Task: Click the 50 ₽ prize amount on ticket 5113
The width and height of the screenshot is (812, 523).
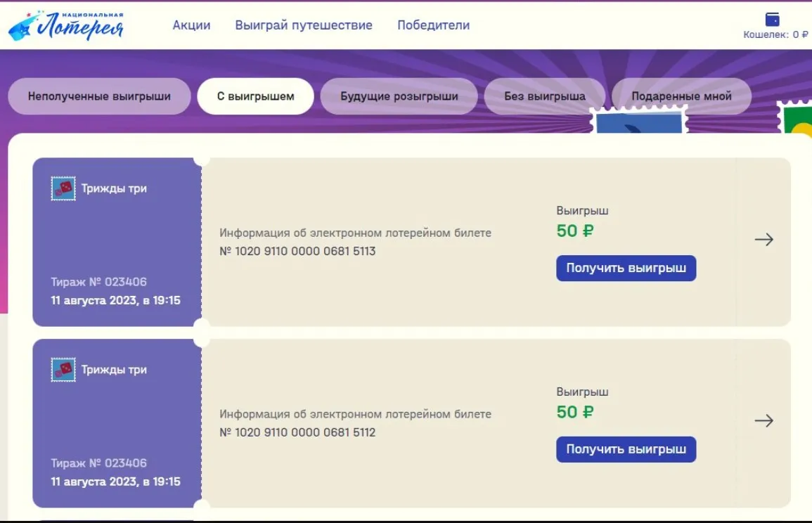Action: click(x=575, y=231)
